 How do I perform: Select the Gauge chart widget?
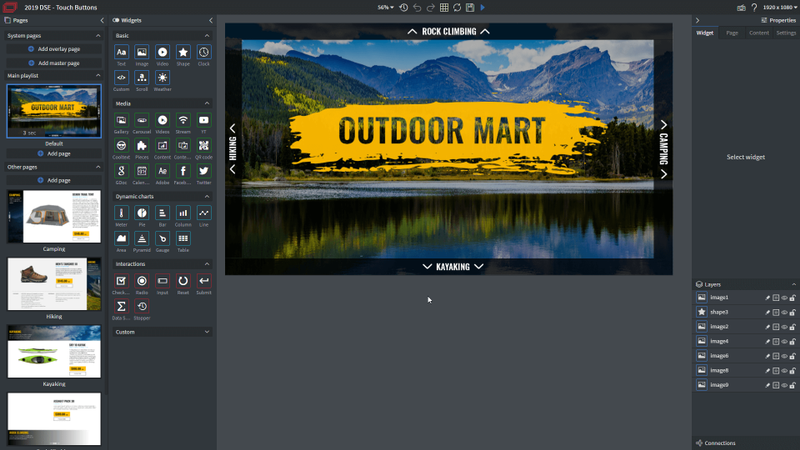tap(163, 239)
